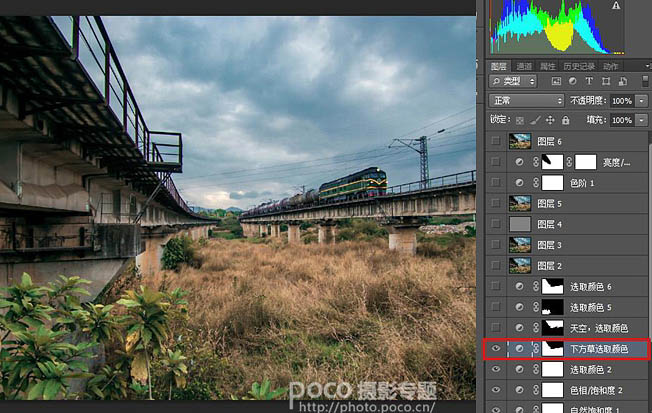The image size is (652, 413).
Task: Click adjustment icon on 选取颜色 5 layer
Action: [x=519, y=307]
